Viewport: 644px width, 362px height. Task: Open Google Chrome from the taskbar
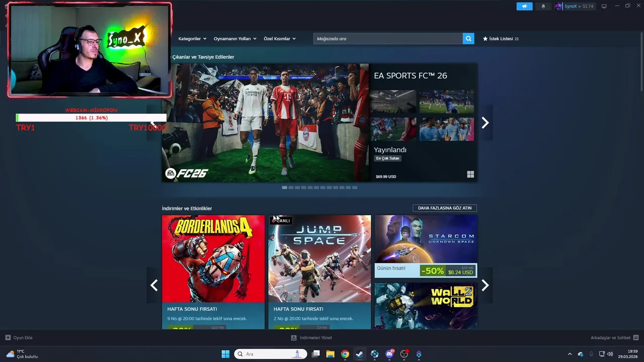(x=345, y=354)
